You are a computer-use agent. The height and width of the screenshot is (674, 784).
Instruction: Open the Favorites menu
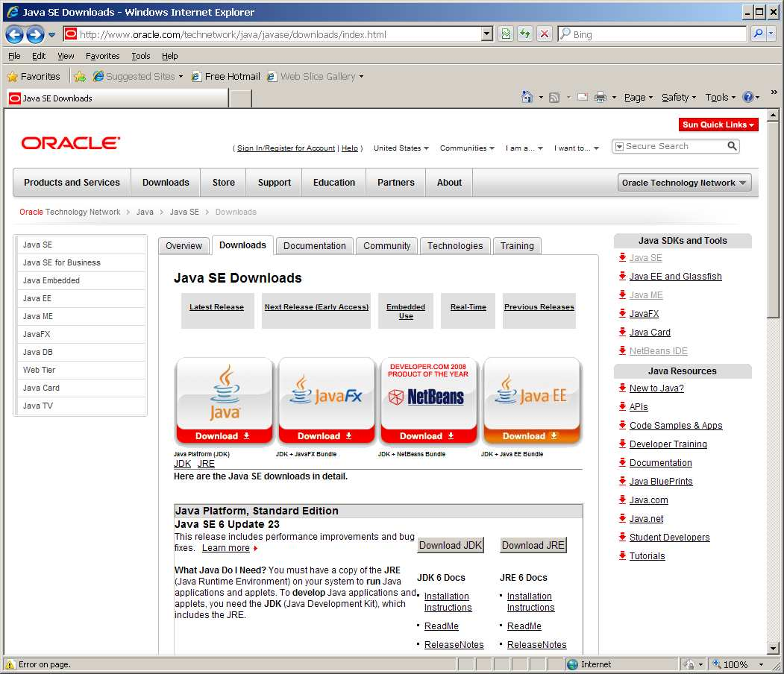(102, 56)
